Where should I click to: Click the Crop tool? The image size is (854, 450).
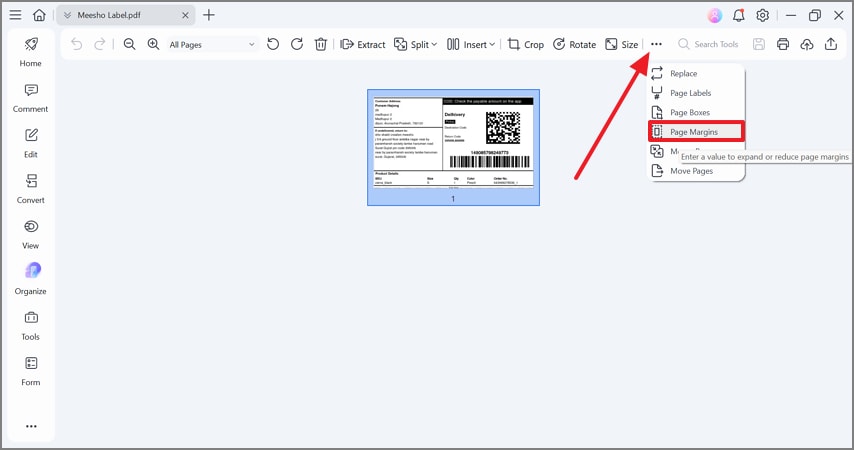pos(526,44)
